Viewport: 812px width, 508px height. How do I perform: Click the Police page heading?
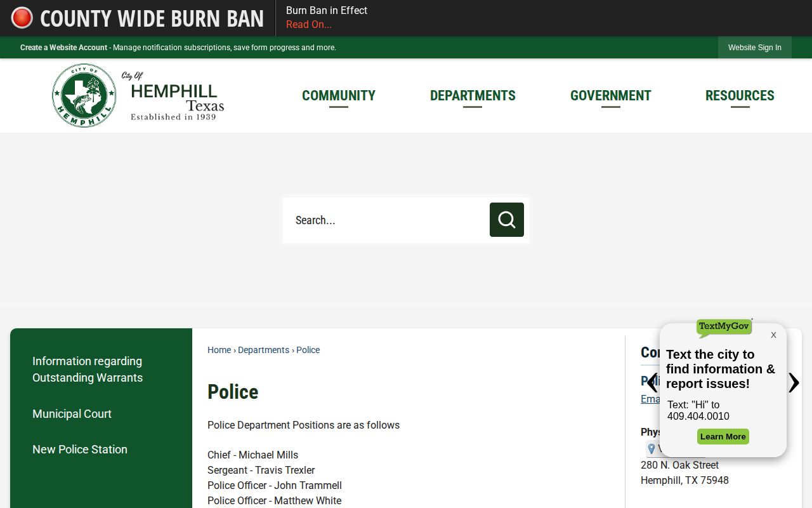pyautogui.click(x=233, y=392)
